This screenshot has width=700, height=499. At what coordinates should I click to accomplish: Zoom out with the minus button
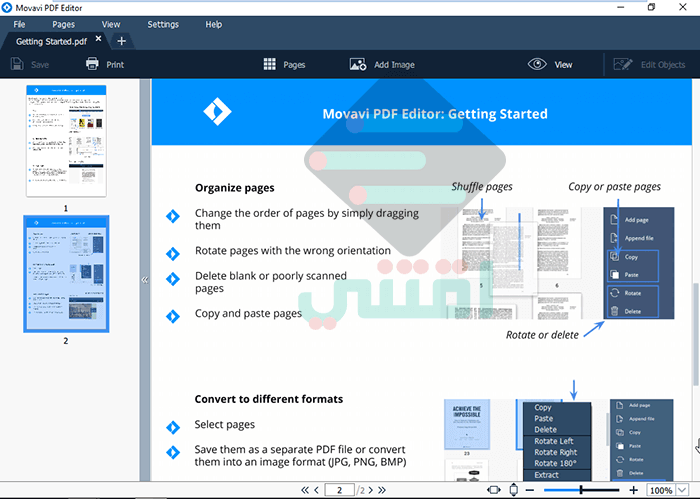point(530,490)
